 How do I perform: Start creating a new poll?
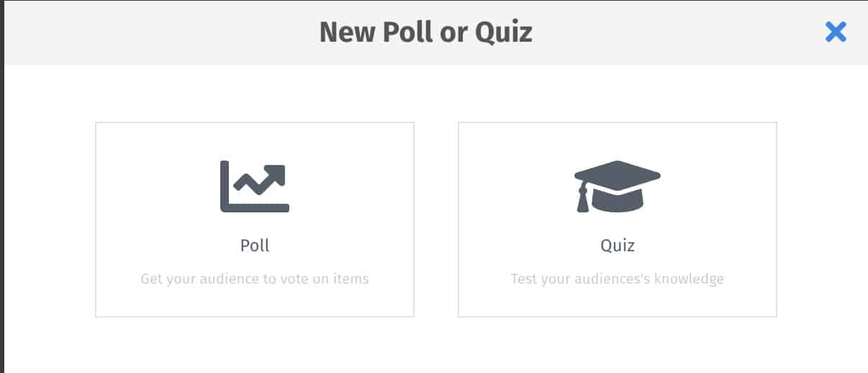point(255,220)
